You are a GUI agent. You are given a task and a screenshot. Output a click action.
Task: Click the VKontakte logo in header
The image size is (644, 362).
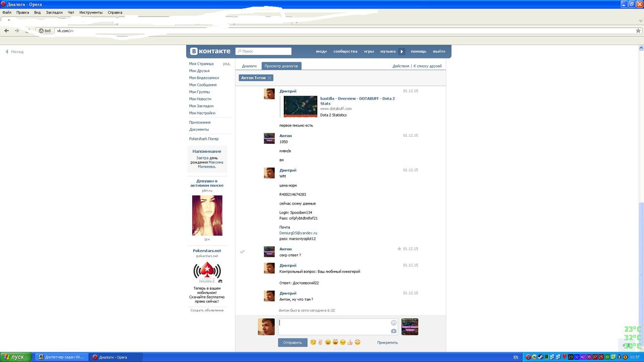point(210,51)
